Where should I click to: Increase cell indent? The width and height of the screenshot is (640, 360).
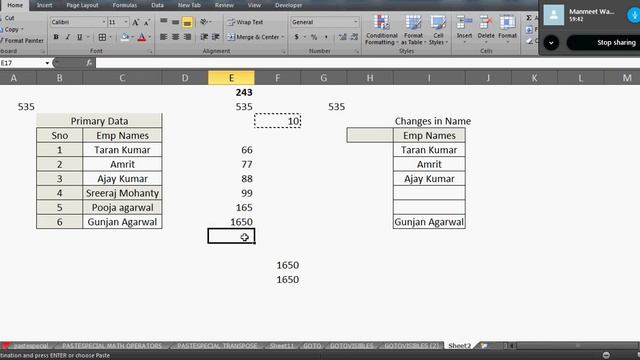(216, 37)
